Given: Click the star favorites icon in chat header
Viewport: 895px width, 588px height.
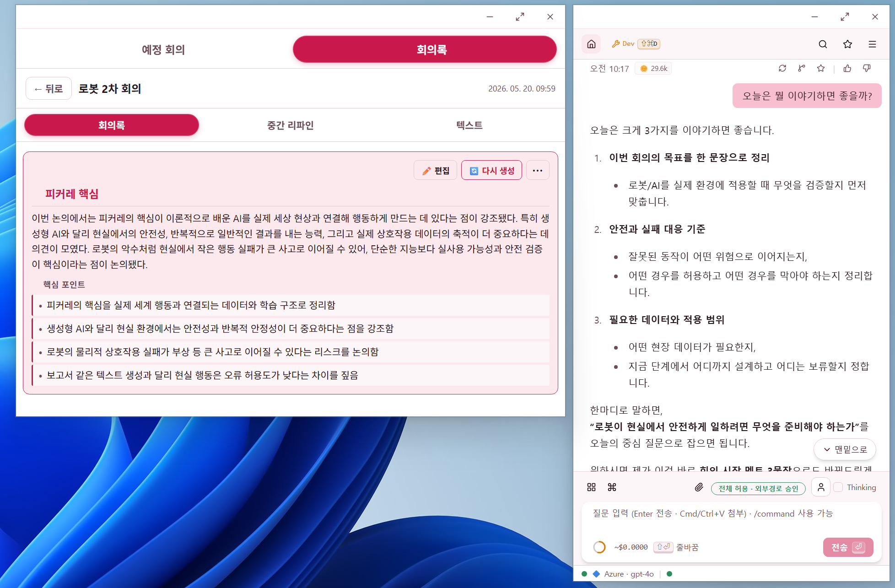Looking at the screenshot, I should pyautogui.click(x=847, y=44).
